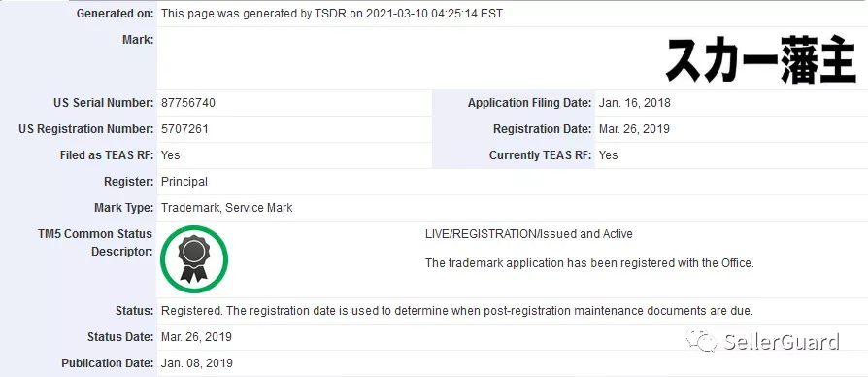Click the LIVE/REGISTRATION/Issued and Active text
868x377 pixels.
coord(528,234)
